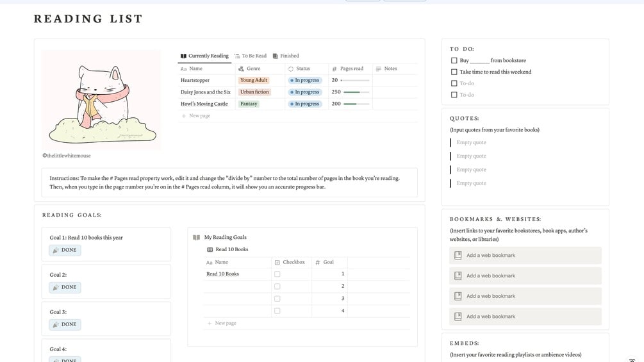Click the Goal 1: Read 10 books this year text
This screenshot has height=362, width=644.
point(87,238)
